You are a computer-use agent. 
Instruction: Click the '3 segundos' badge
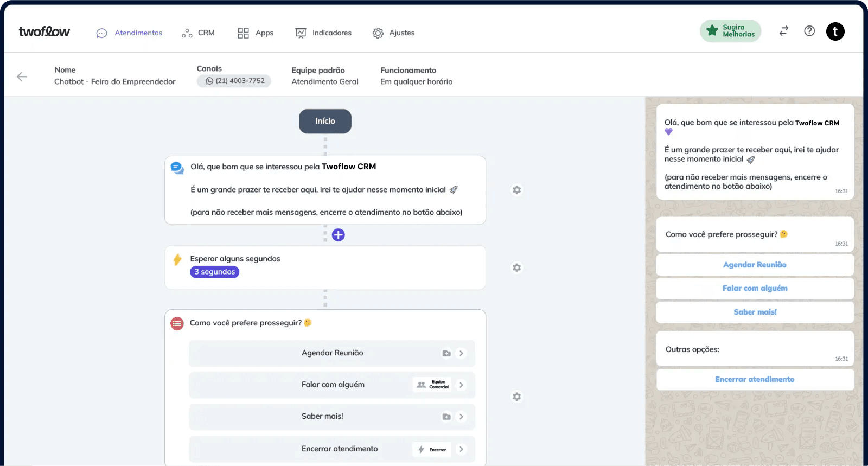(215, 272)
